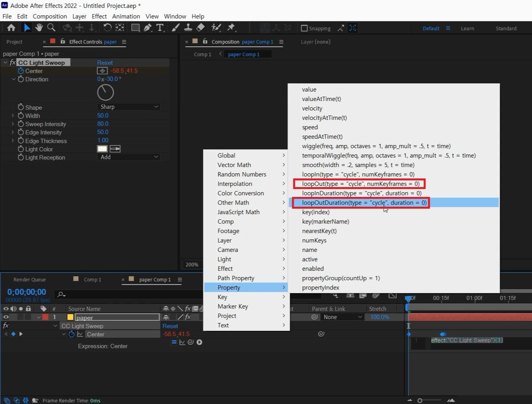
Task: Click the Center point picker crosshair icon
Action: pos(102,71)
